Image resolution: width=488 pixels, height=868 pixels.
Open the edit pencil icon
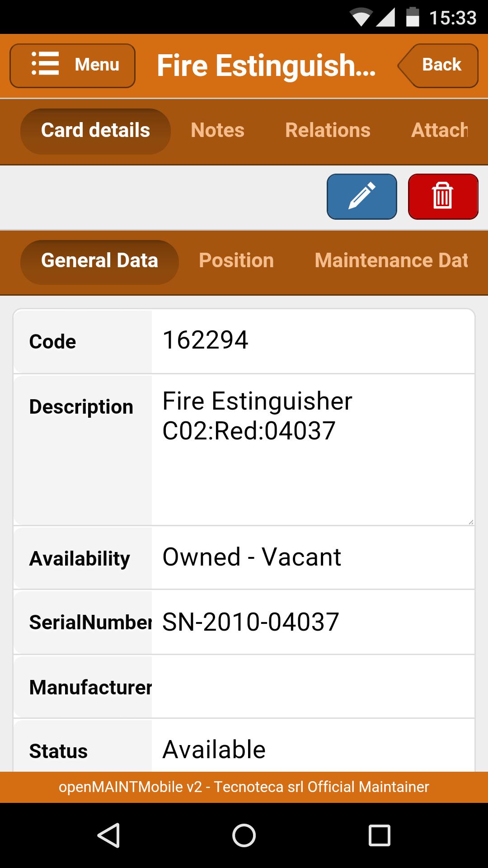tap(361, 196)
